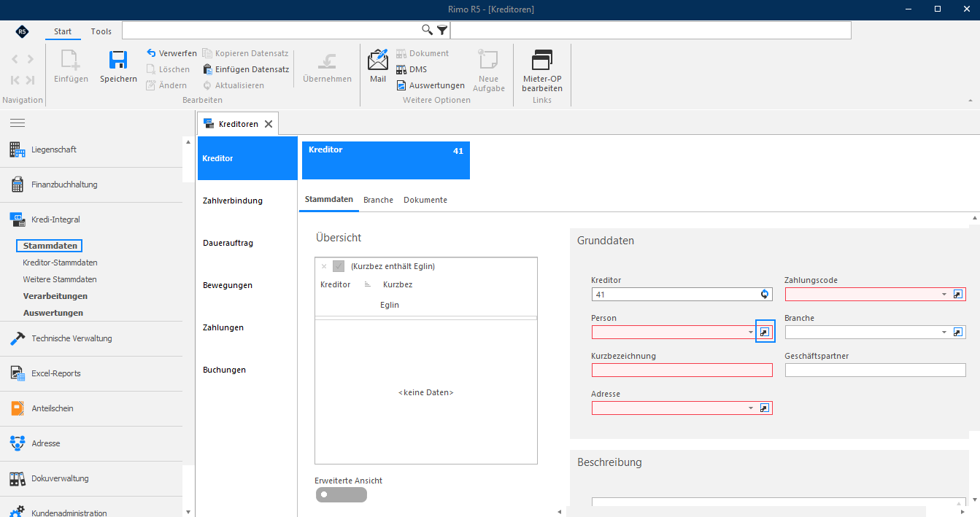980x517 pixels.
Task: Open Person lookup link icon
Action: click(x=765, y=332)
